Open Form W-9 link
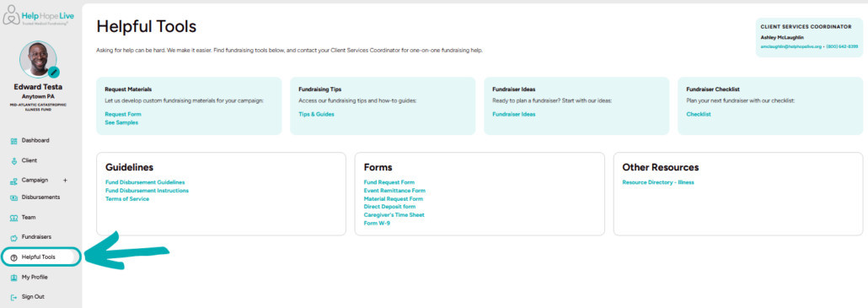The width and height of the screenshot is (868, 308). point(377,224)
